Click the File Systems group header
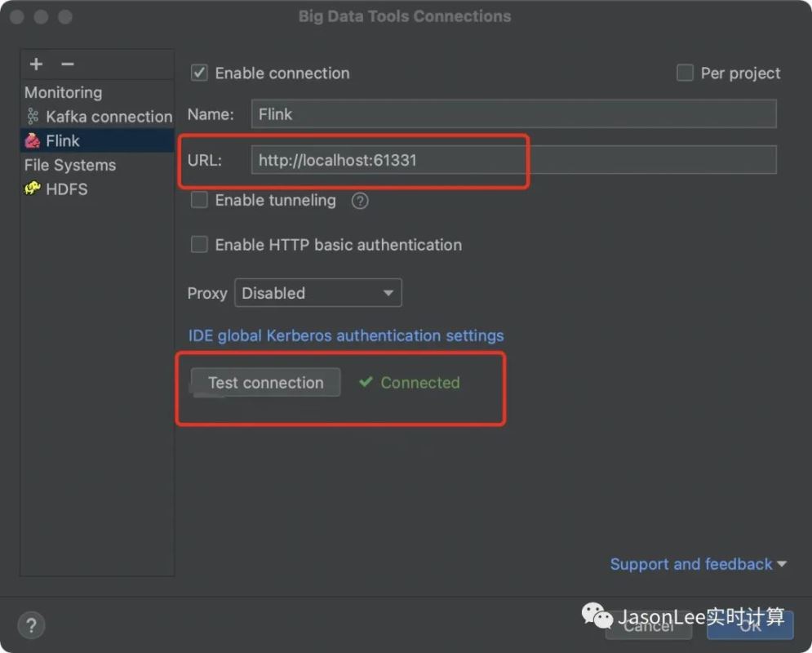Image resolution: width=812 pixels, height=653 pixels. click(70, 165)
